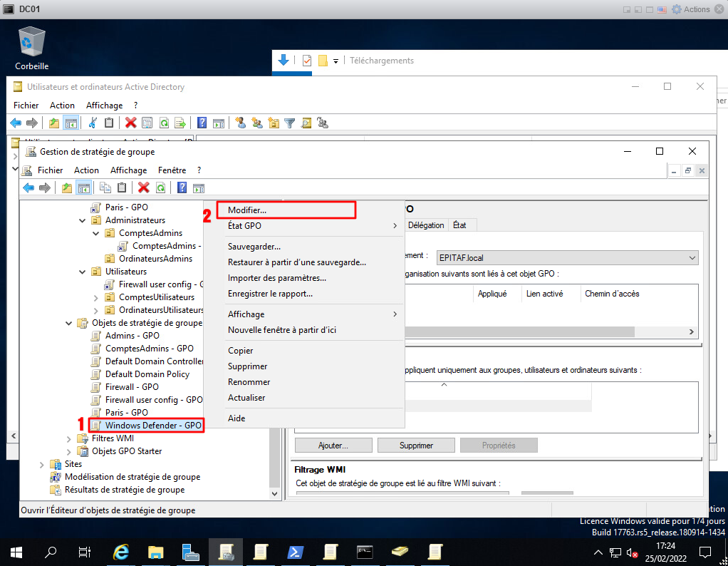Viewport: 728px width, 566px height.
Task: Click the cut scissors icon in Active Directory toolbar
Action: 93,123
